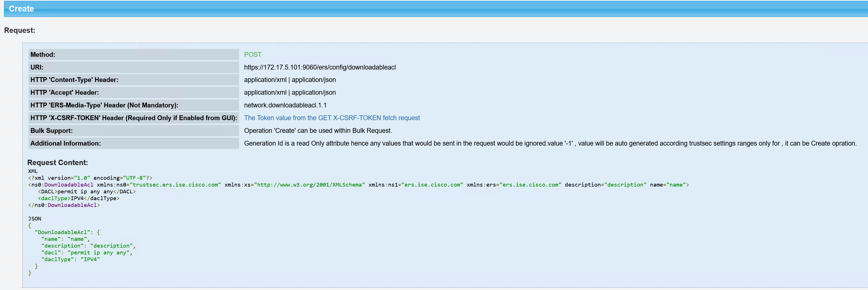Click Content-Type value application/xml | application/json
Viewport: 868px width, 290px height.
pyautogui.click(x=290, y=80)
